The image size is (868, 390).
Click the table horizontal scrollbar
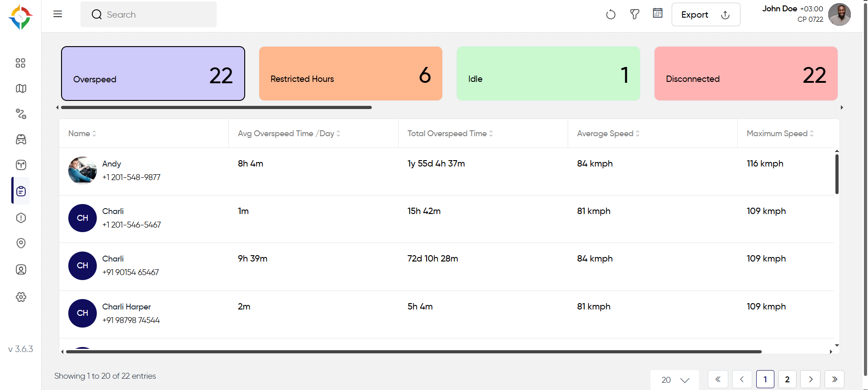pyautogui.click(x=414, y=352)
